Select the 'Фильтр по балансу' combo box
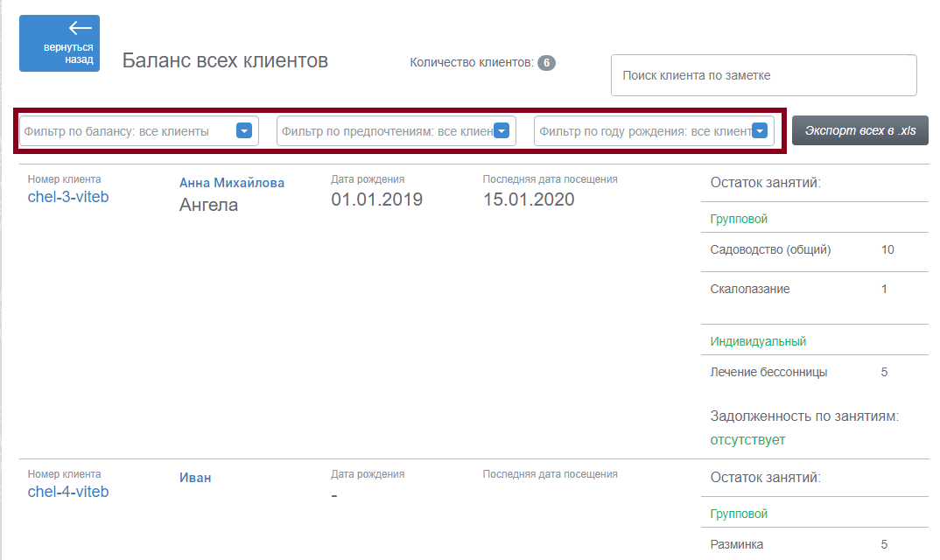This screenshot has height=560, width=940. [139, 130]
